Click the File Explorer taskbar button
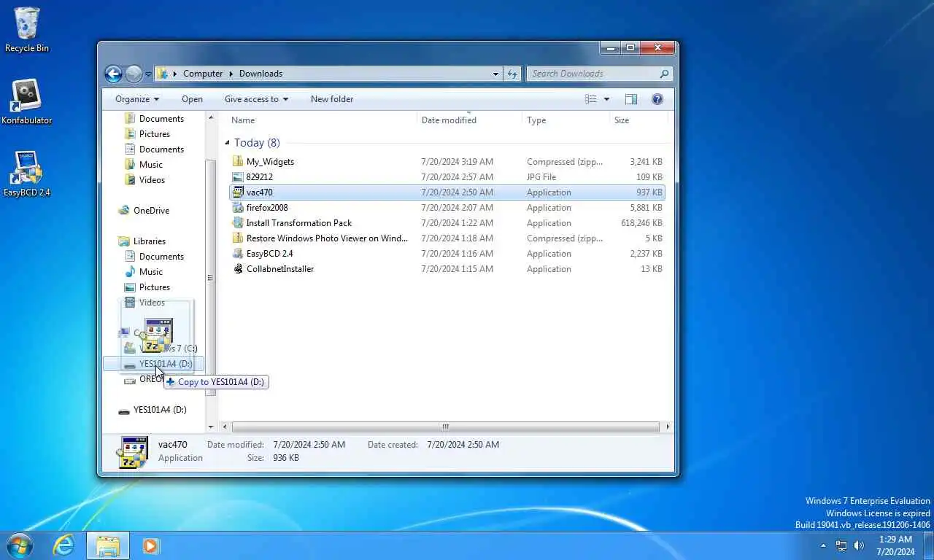934x560 pixels. [x=108, y=545]
